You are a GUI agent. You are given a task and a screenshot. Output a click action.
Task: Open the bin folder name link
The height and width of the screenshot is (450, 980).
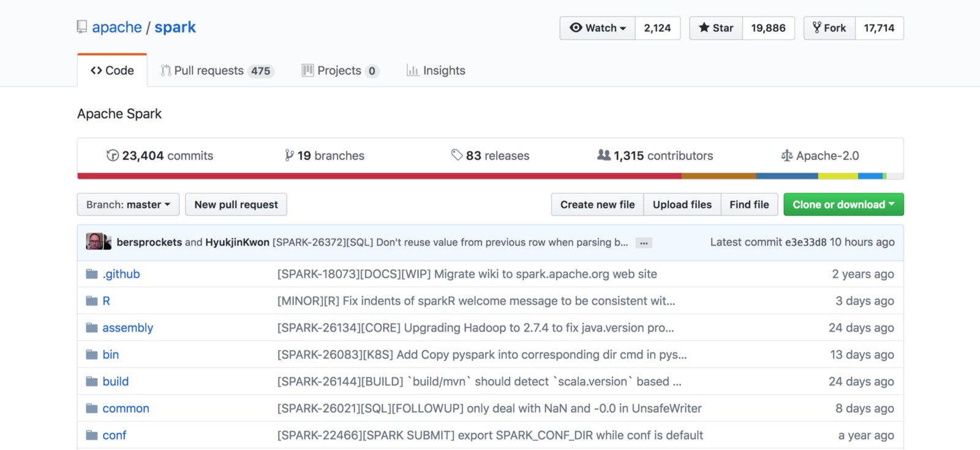click(111, 354)
